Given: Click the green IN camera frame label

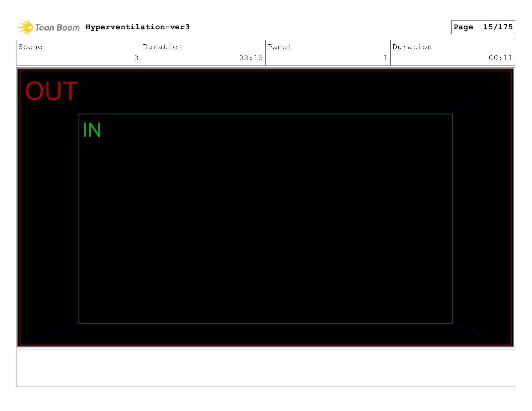Looking at the screenshot, I should 92,130.
